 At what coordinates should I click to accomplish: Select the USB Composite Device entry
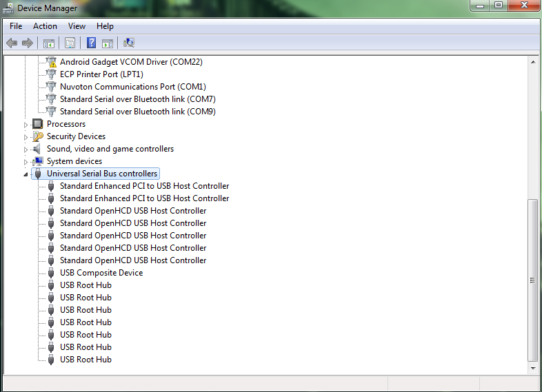click(101, 273)
